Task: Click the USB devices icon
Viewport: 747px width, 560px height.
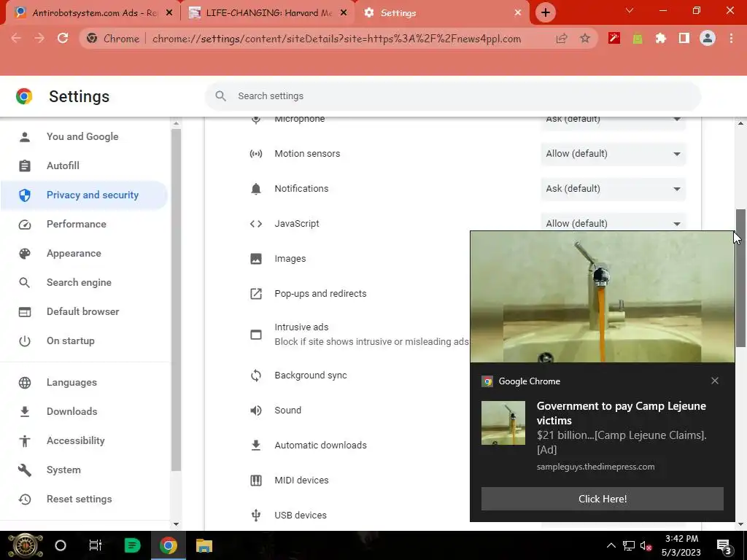Action: click(256, 516)
